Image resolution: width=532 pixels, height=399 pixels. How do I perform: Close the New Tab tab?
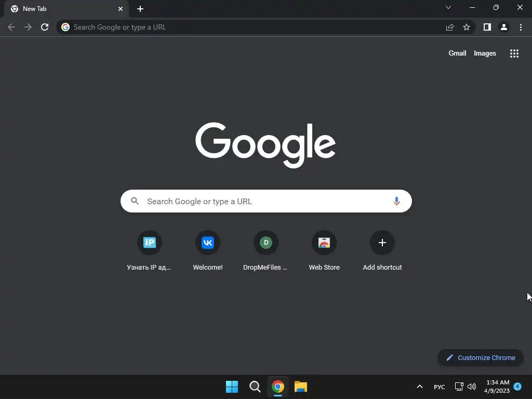pos(121,9)
